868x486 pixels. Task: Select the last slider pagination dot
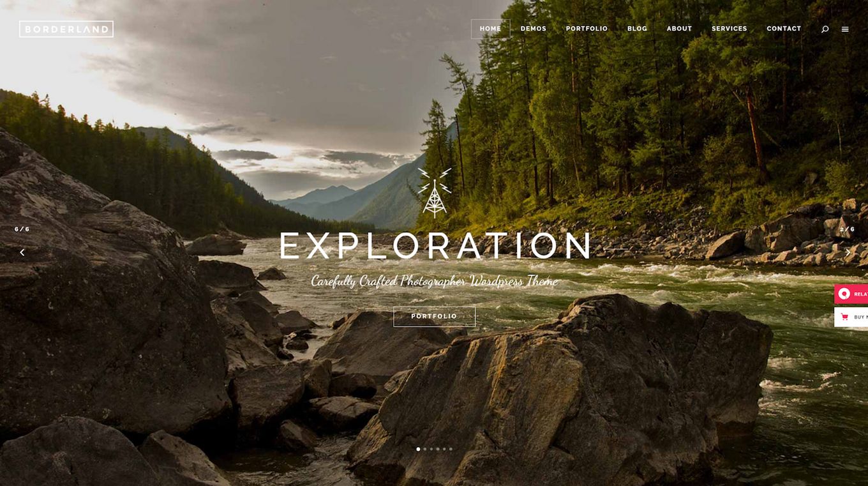(x=451, y=449)
